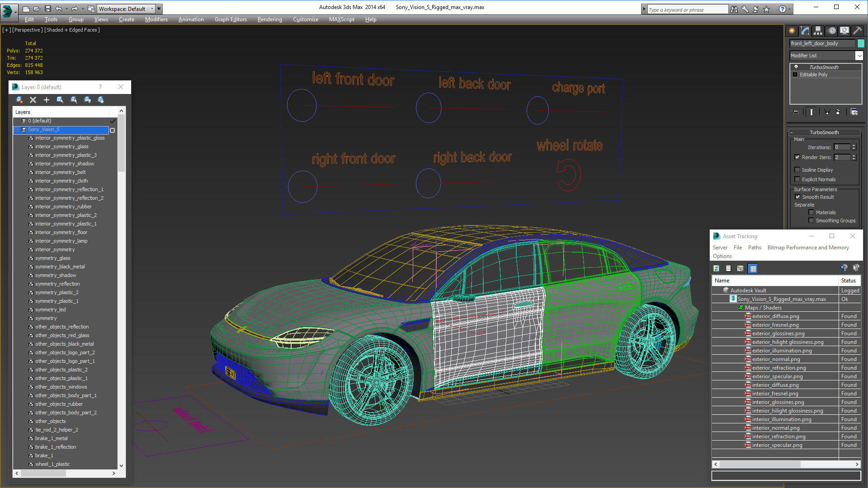Screen dimensions: 868x488
Task: Redo the last undone action
Action: coord(75,9)
